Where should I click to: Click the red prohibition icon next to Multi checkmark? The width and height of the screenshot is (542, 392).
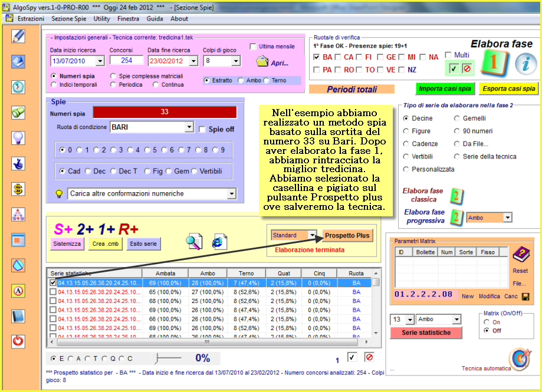[467, 69]
